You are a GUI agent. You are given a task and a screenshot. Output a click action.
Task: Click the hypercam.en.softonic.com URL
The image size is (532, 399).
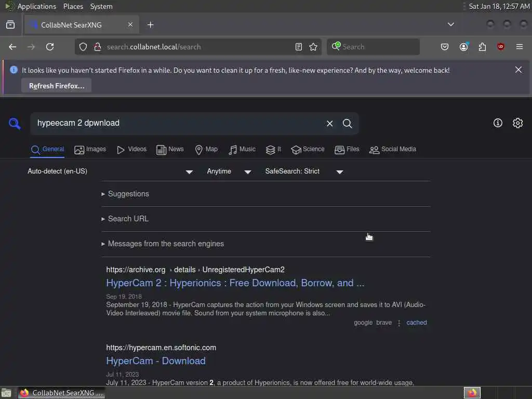[161, 348]
